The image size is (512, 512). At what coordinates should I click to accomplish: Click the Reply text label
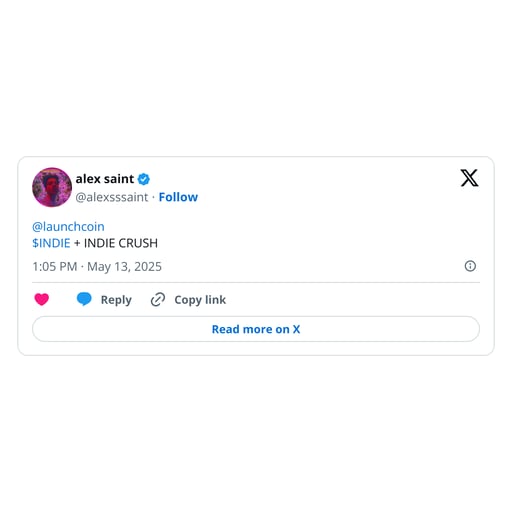[116, 300]
